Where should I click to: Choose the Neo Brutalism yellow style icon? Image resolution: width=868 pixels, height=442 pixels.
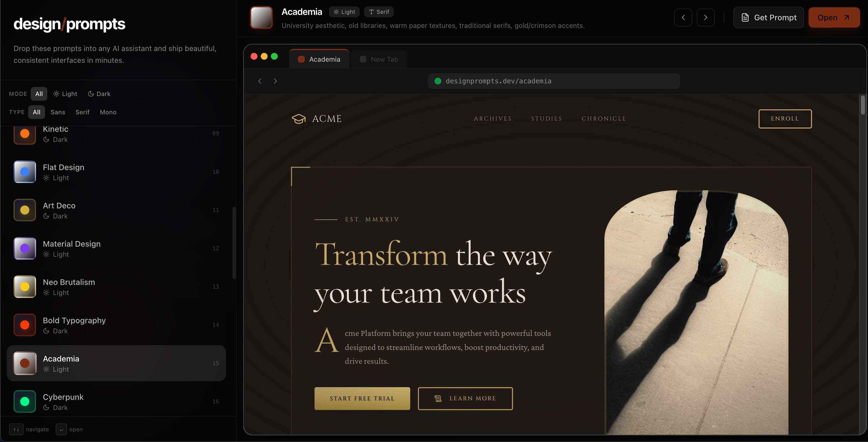[25, 286]
